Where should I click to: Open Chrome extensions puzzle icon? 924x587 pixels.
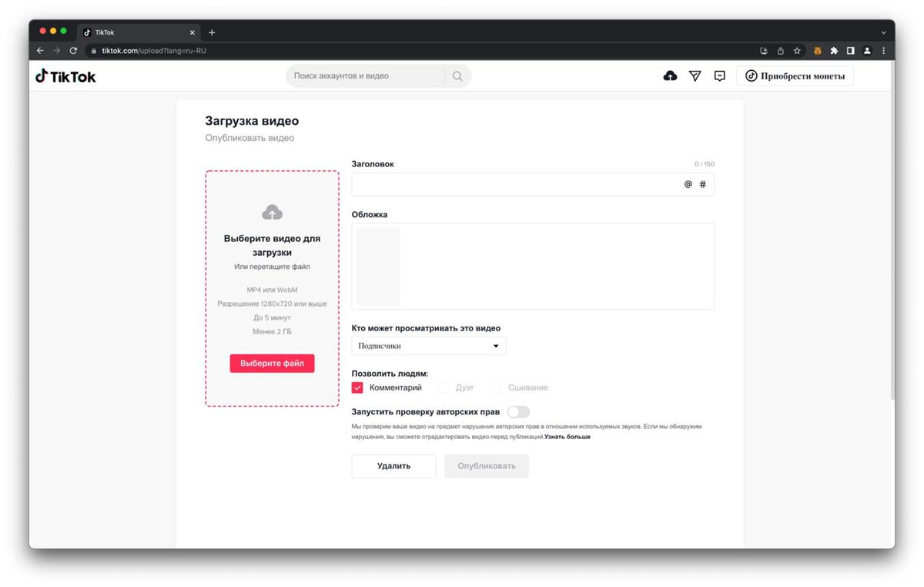834,51
